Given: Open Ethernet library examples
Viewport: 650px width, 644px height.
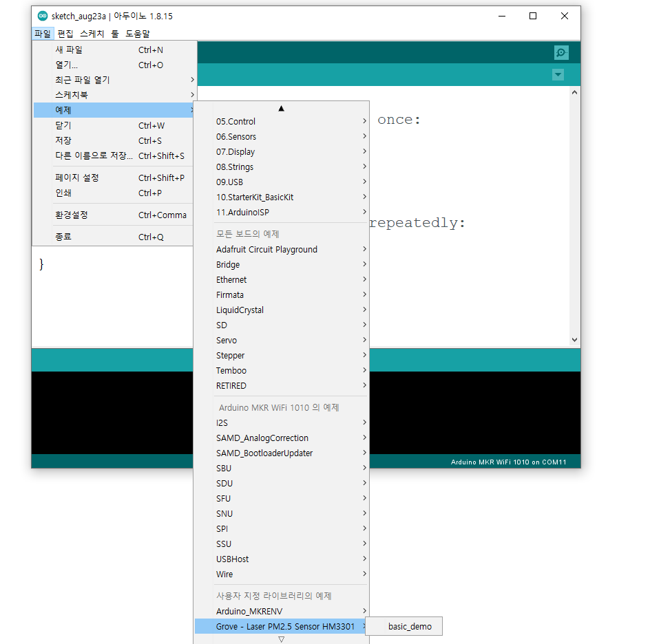Looking at the screenshot, I should pos(282,279).
